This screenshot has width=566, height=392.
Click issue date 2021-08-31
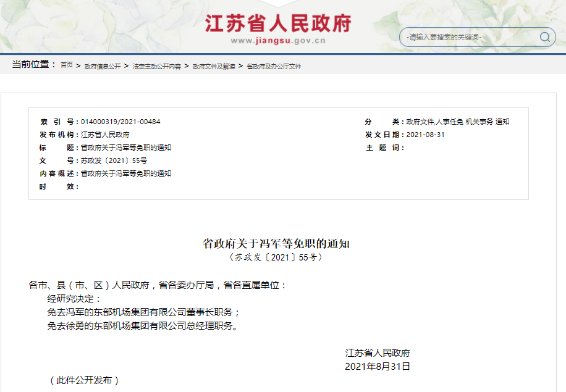[425, 135]
